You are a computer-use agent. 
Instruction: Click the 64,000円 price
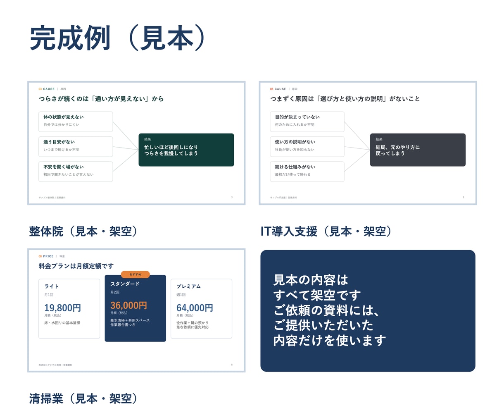coord(195,308)
